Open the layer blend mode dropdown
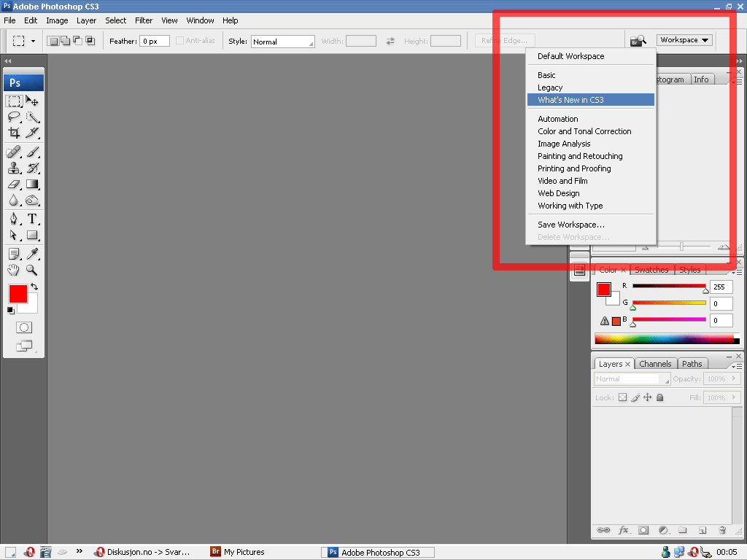The height and width of the screenshot is (560, 747). 632,379
